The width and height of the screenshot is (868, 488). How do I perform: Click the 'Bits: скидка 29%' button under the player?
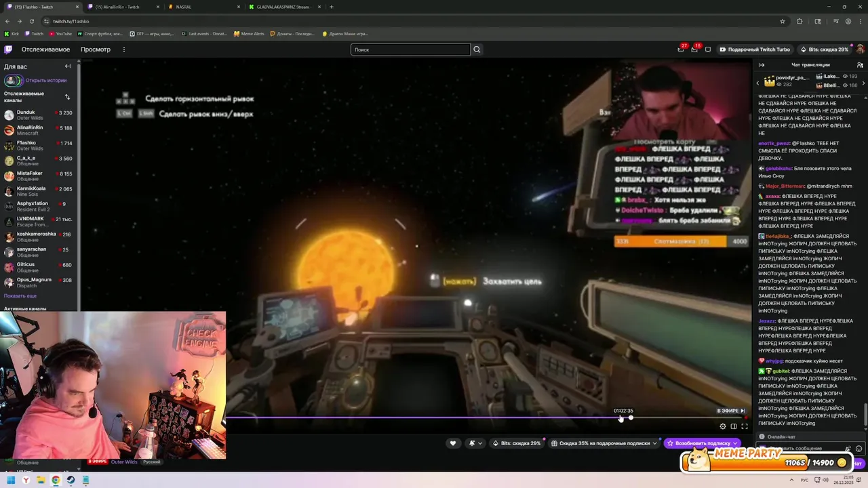click(x=516, y=443)
